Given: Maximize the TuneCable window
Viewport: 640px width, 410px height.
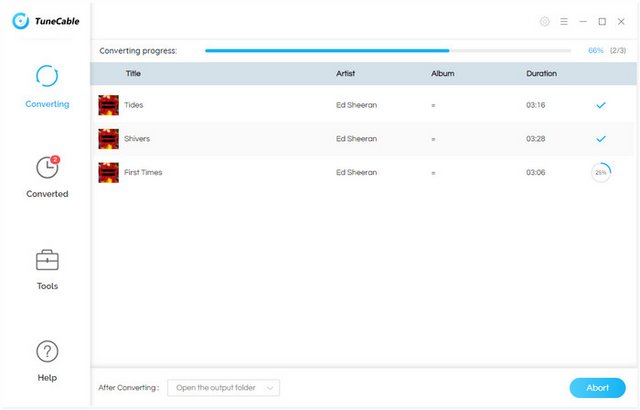Looking at the screenshot, I should pyautogui.click(x=602, y=22).
